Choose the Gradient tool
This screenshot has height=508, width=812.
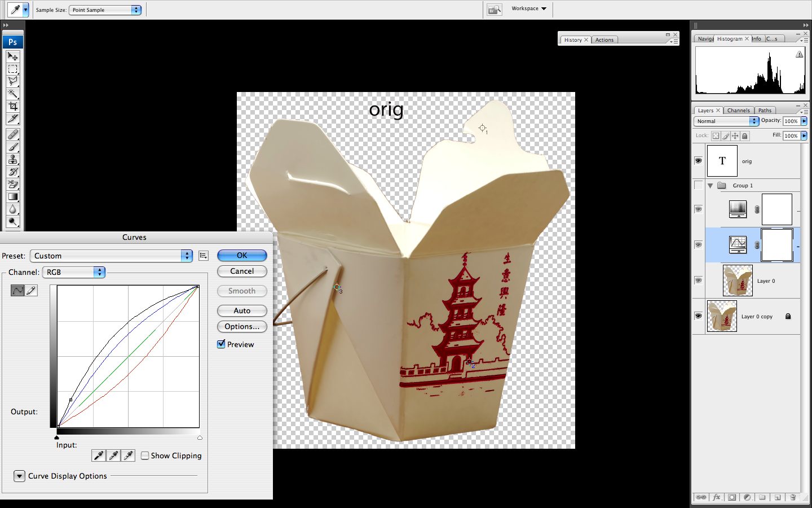(x=13, y=196)
